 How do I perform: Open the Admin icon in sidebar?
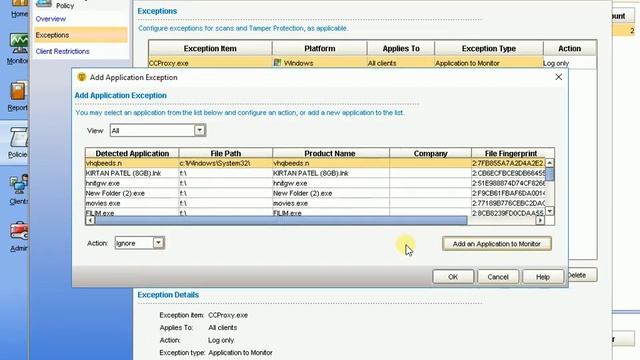click(19, 231)
